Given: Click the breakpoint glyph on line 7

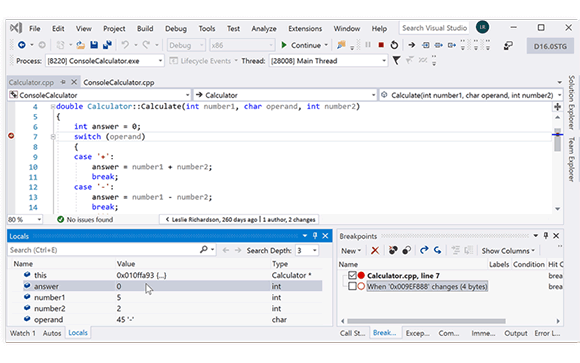Looking at the screenshot, I should point(11,136).
